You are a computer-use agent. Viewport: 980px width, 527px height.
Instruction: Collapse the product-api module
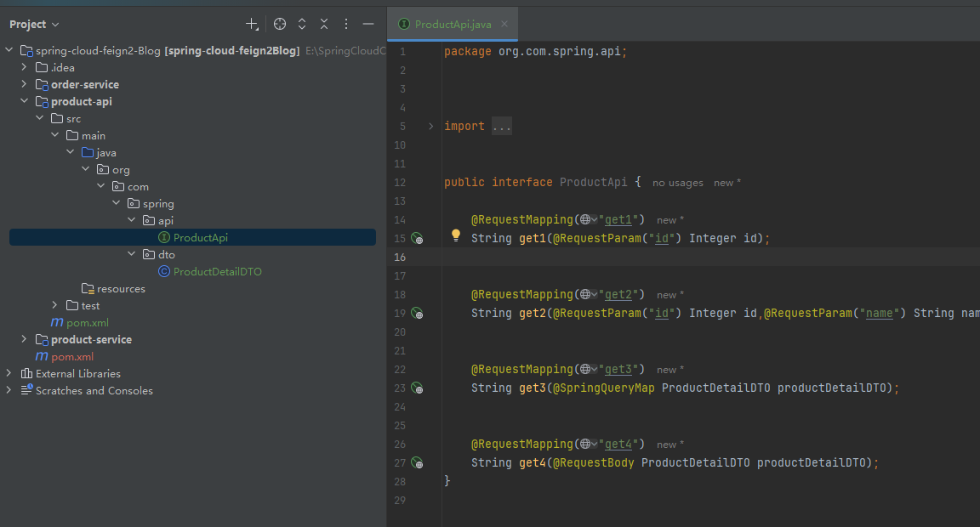[x=24, y=100]
